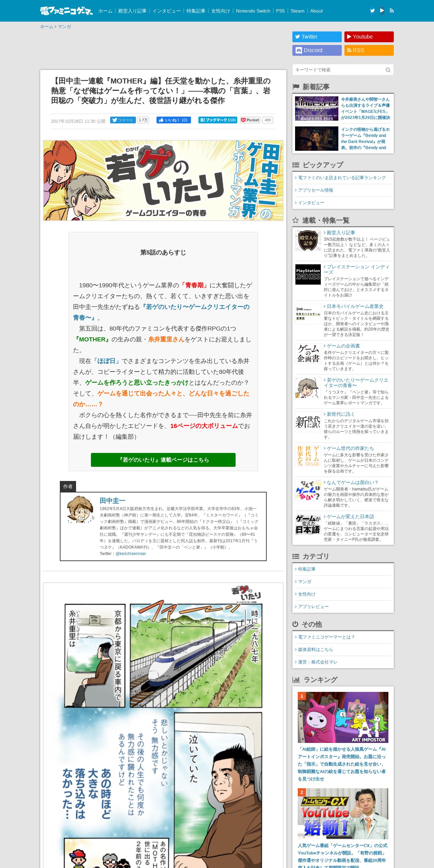Screen dimensions: 434x868
Task: Open the インタビュー pickup link
Action: pyautogui.click(x=311, y=203)
